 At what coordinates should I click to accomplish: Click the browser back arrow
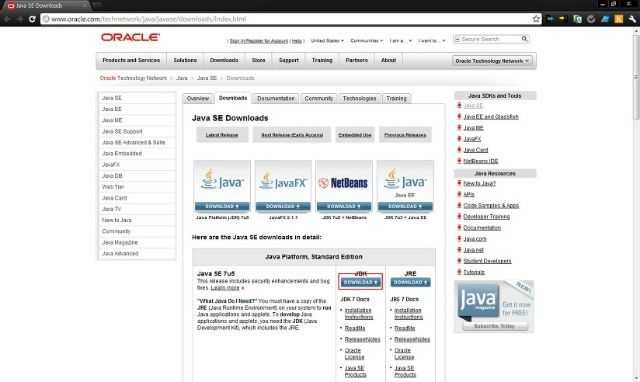[7, 19]
